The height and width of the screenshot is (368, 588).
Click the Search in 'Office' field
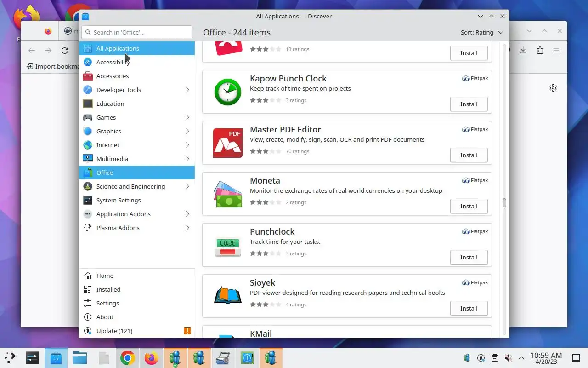coord(137,32)
